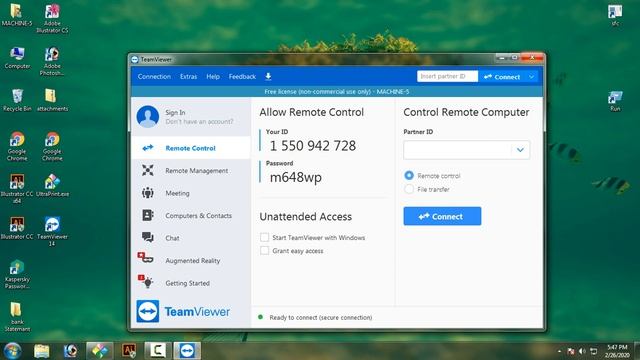
Task: Launch TeamViewer 14 desktop shortcut
Action: [52, 231]
